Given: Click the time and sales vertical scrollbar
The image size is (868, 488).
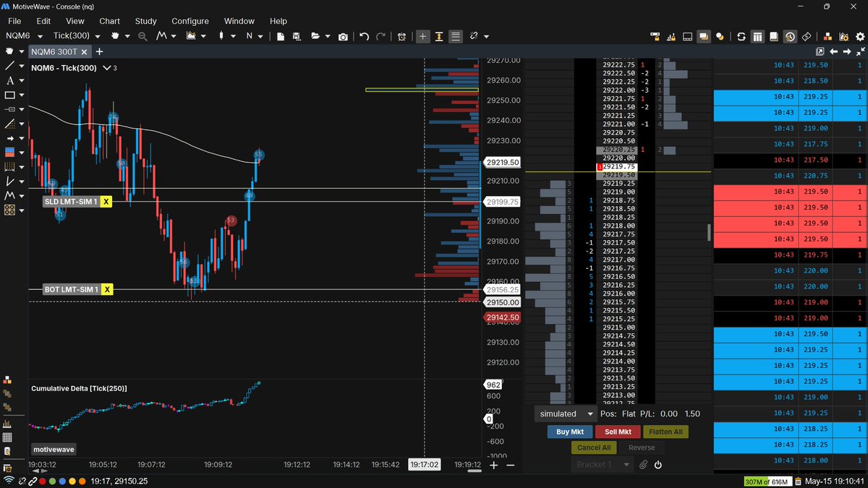Looking at the screenshot, I should [709, 232].
